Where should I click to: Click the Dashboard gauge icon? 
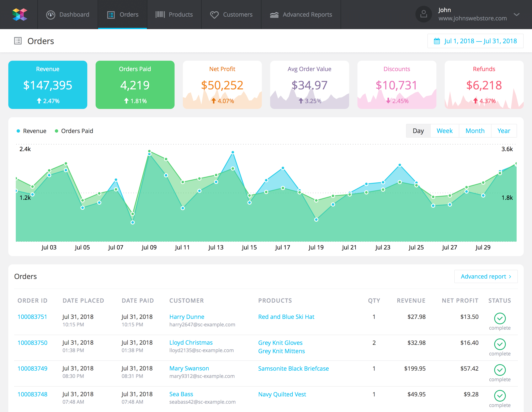click(x=51, y=15)
